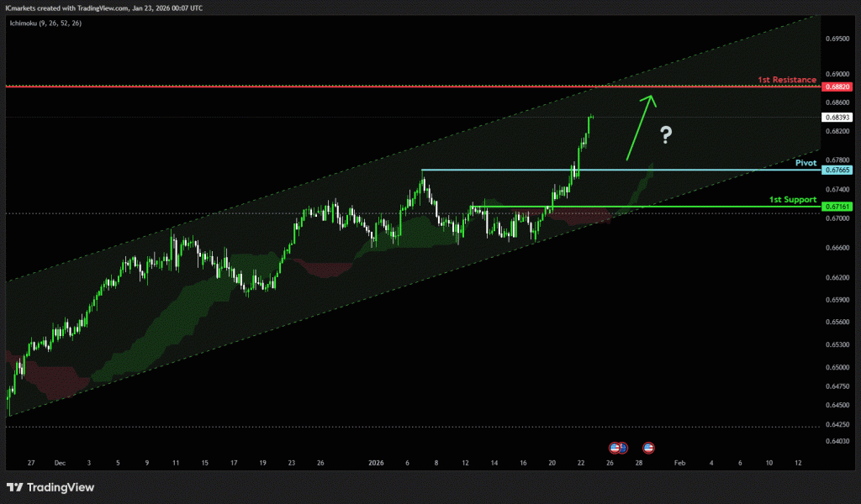The image size is (861, 504).
Task: Select the 1st Support text label
Action: [793, 200]
